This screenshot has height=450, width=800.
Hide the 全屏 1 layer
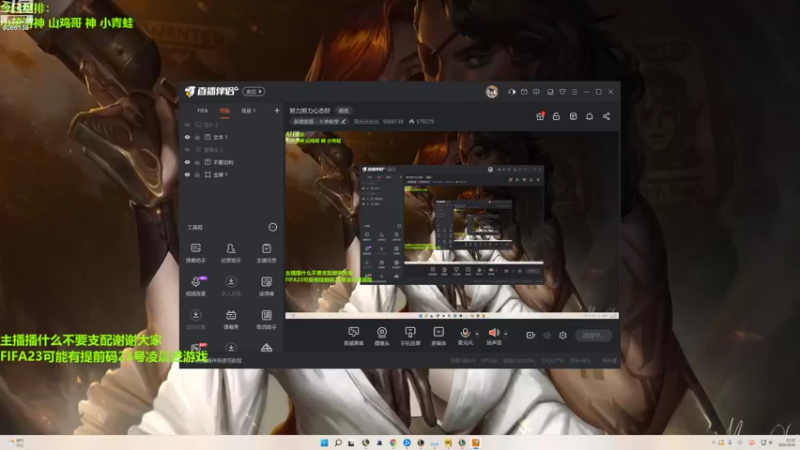point(187,174)
